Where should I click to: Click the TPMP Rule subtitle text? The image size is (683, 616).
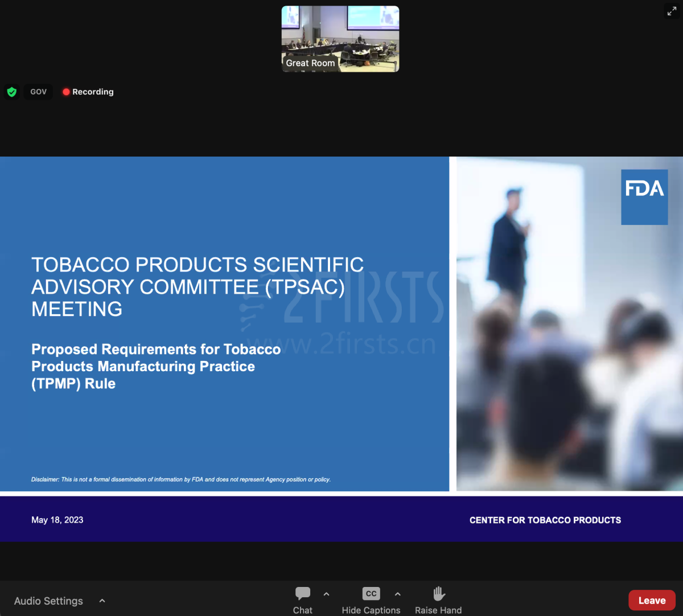[156, 366]
